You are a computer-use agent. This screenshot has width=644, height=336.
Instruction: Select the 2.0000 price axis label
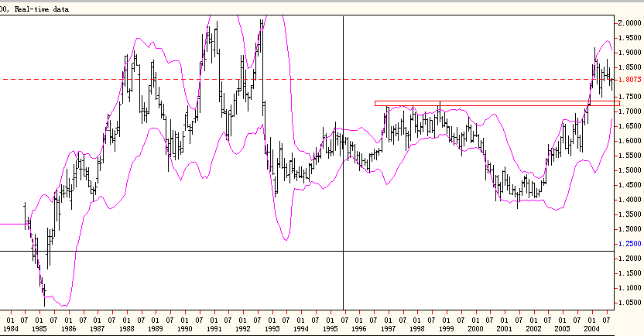(x=629, y=23)
